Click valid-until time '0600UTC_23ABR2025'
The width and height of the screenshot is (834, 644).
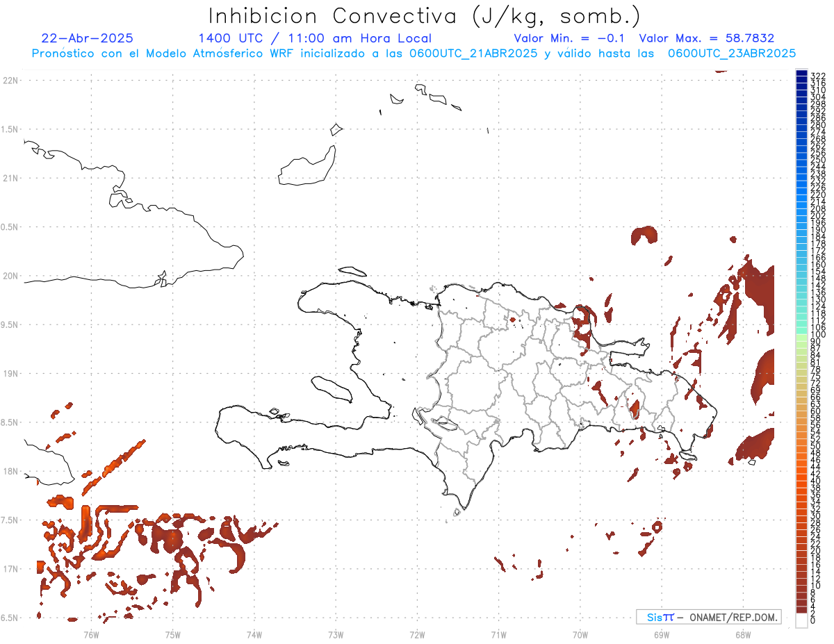pos(731,53)
